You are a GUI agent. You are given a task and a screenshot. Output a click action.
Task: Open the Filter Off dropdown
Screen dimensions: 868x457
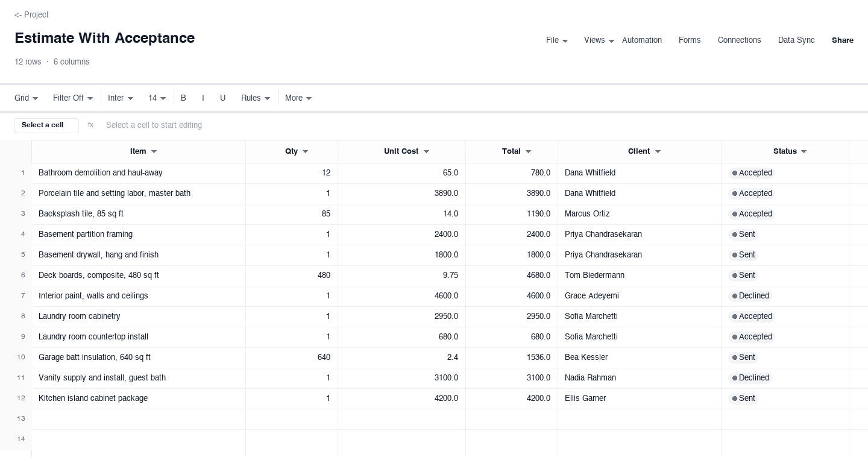point(73,98)
